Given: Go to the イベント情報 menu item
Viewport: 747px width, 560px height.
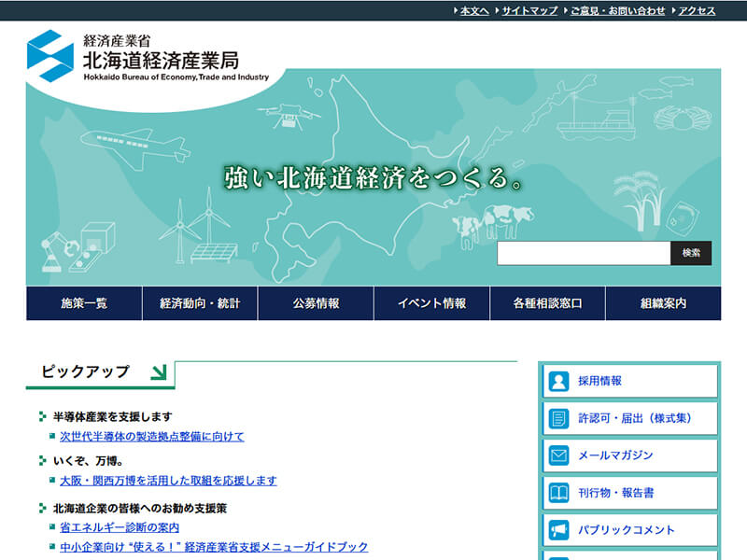Looking at the screenshot, I should (x=431, y=303).
